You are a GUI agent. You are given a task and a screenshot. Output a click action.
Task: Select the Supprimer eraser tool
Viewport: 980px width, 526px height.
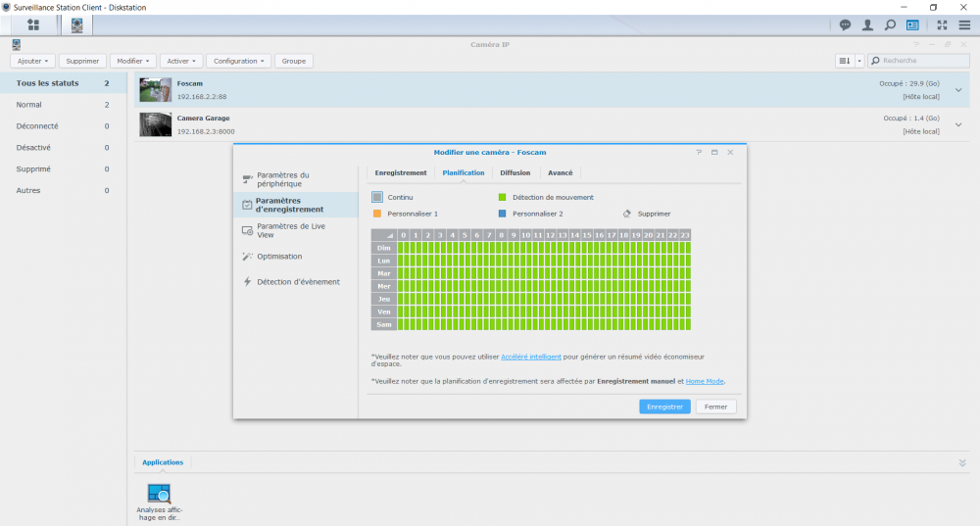pos(628,213)
